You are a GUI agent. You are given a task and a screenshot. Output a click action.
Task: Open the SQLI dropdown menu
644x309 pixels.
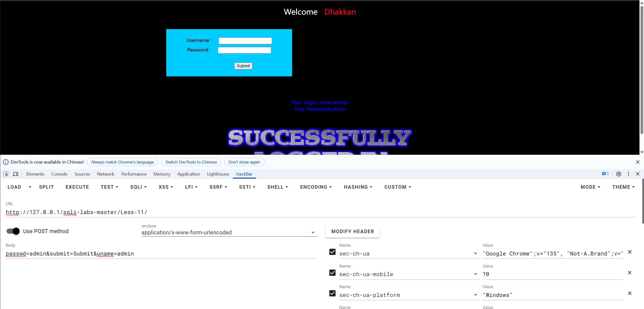(138, 187)
